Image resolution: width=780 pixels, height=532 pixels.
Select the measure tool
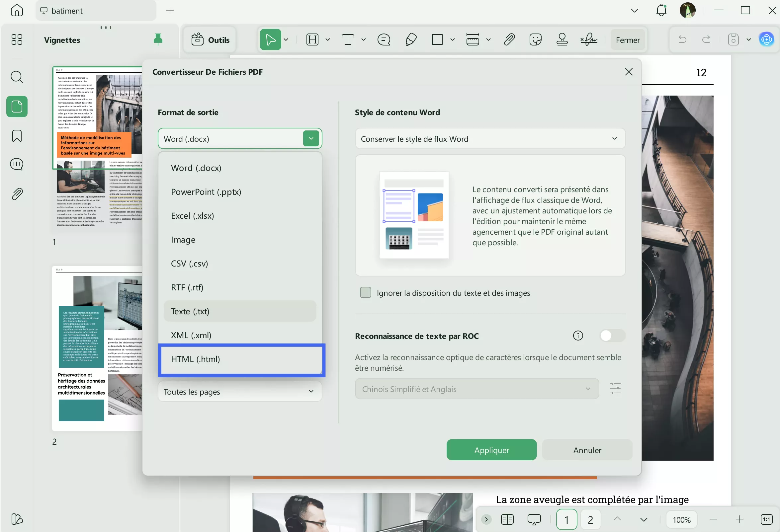pyautogui.click(x=473, y=39)
